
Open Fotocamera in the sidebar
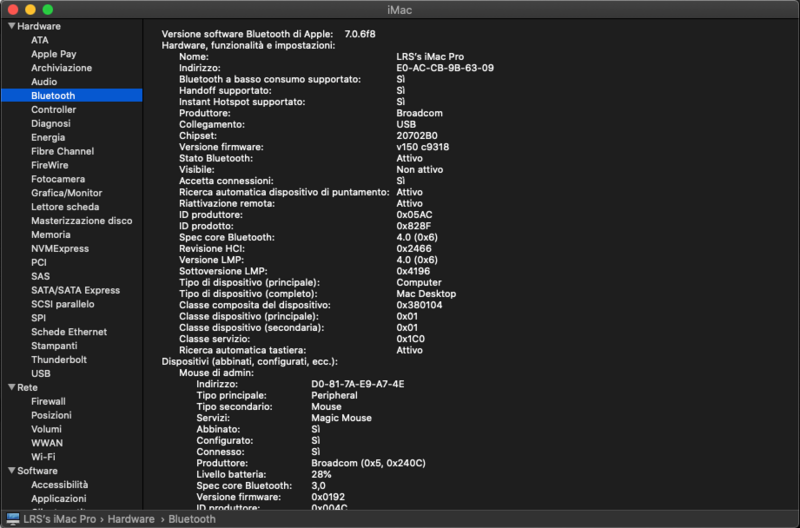coord(58,179)
